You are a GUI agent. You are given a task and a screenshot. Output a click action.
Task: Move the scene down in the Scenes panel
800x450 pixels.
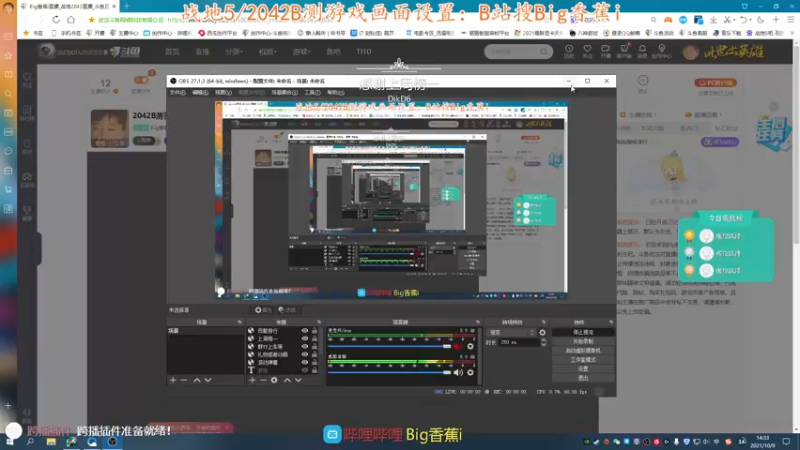[x=208, y=380]
